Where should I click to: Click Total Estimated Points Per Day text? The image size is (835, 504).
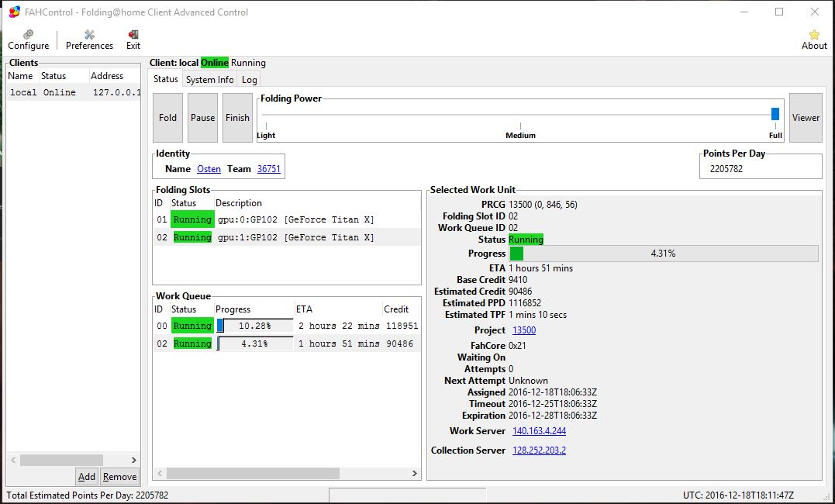click(x=88, y=495)
